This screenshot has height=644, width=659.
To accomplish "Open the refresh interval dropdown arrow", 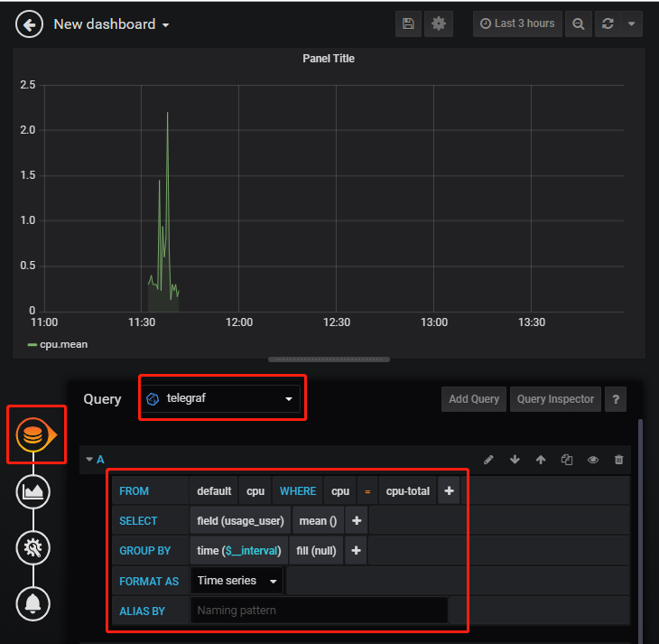I will coord(631,24).
